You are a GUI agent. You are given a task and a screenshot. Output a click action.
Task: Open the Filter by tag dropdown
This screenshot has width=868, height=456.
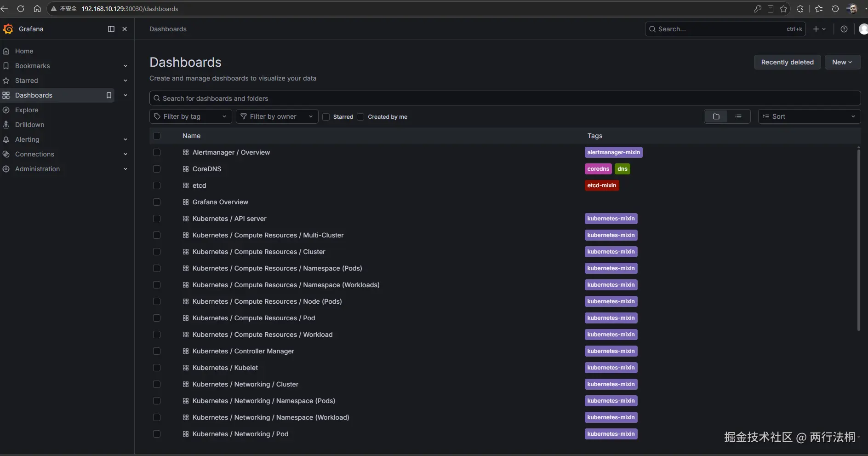tap(191, 116)
